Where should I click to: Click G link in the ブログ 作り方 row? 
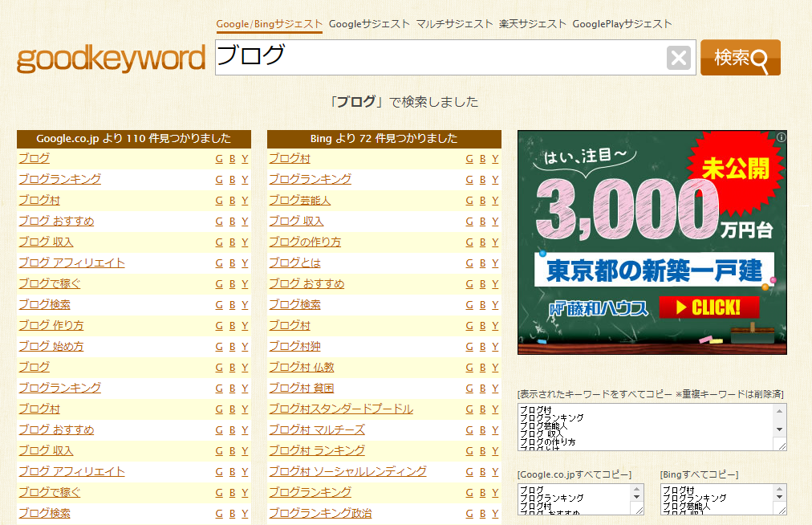pyautogui.click(x=219, y=326)
